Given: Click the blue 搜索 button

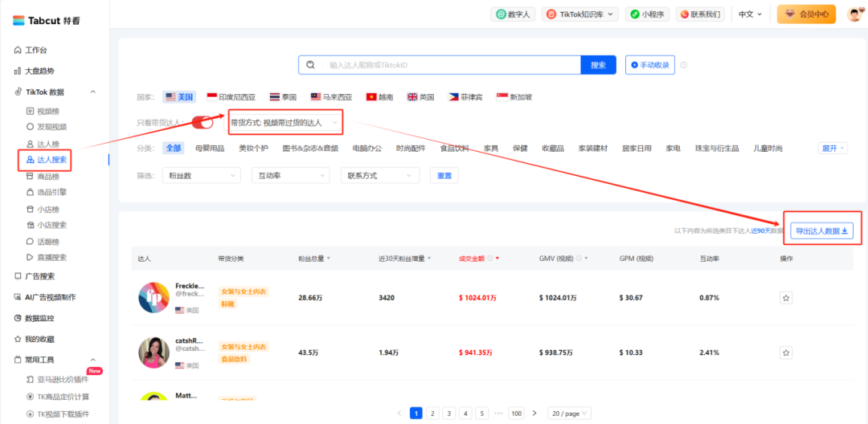Looking at the screenshot, I should [598, 65].
